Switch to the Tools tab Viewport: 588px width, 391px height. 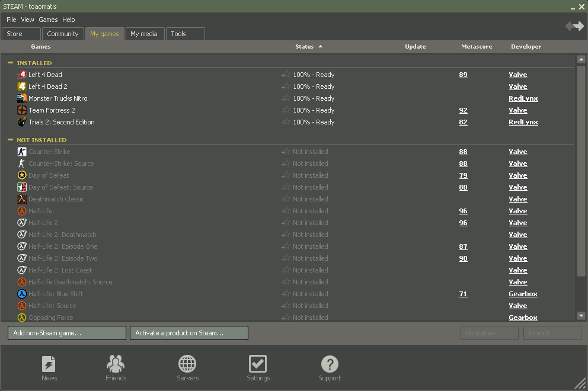point(186,34)
